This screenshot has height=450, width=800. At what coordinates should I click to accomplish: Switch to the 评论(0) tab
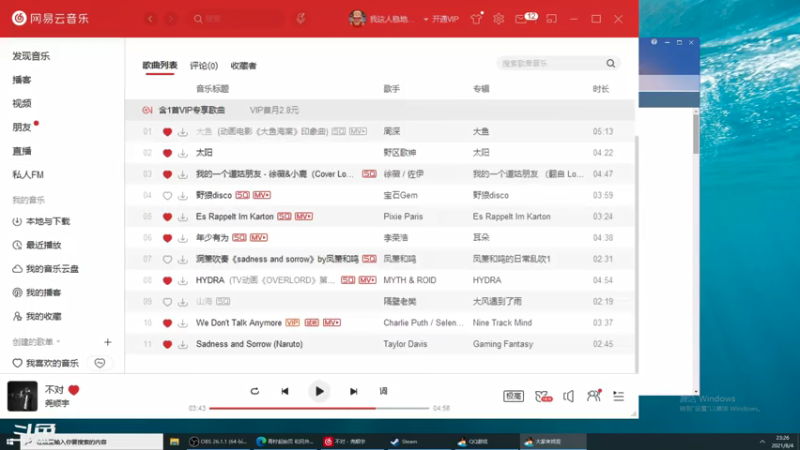click(204, 66)
